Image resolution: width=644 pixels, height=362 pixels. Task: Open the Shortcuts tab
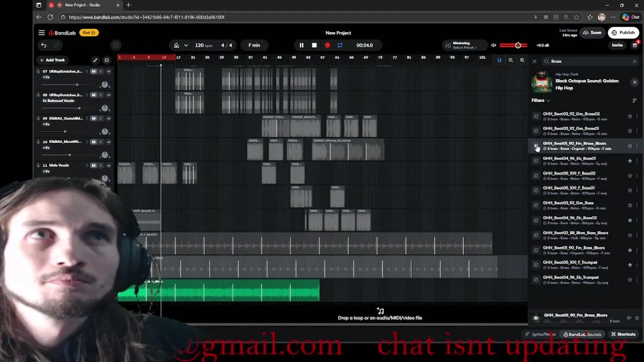pos(623,334)
